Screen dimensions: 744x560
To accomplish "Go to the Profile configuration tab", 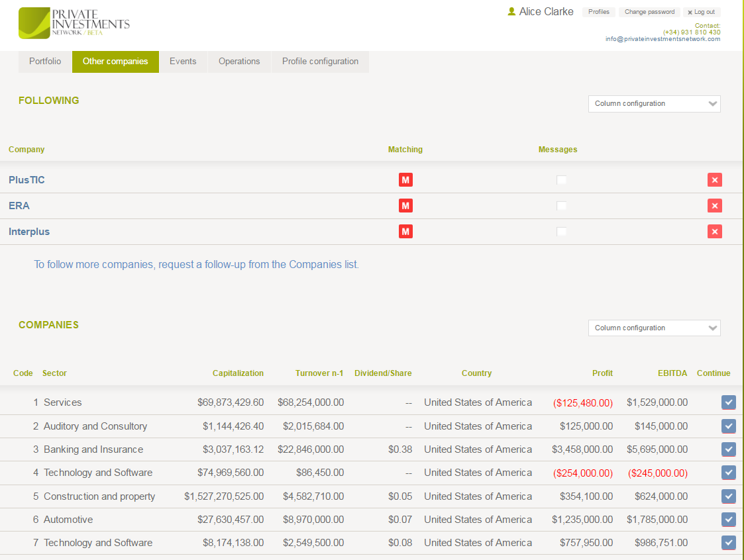I will click(x=320, y=62).
